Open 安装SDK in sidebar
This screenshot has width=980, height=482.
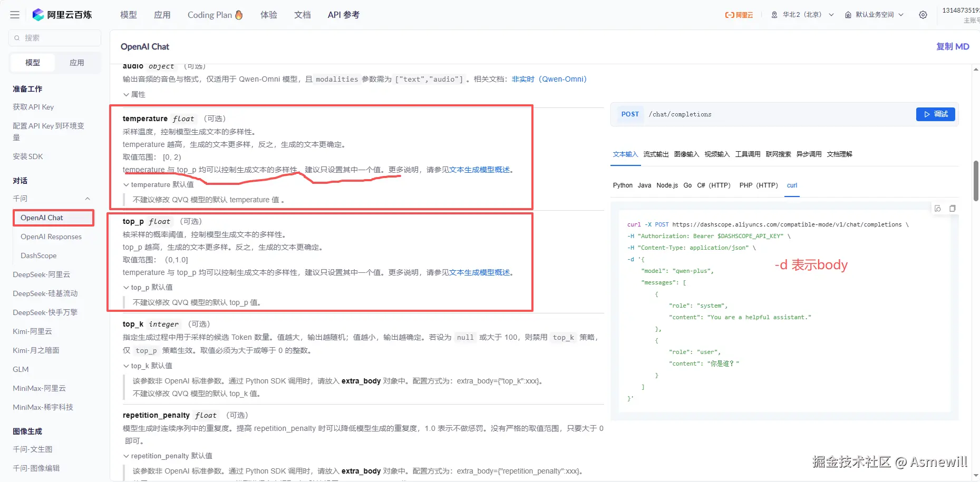pos(28,156)
